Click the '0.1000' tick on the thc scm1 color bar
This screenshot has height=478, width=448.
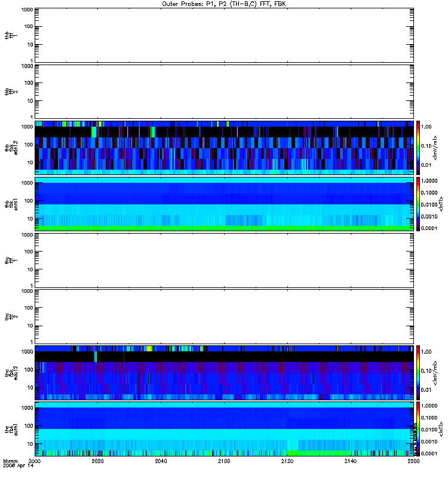pos(429,418)
